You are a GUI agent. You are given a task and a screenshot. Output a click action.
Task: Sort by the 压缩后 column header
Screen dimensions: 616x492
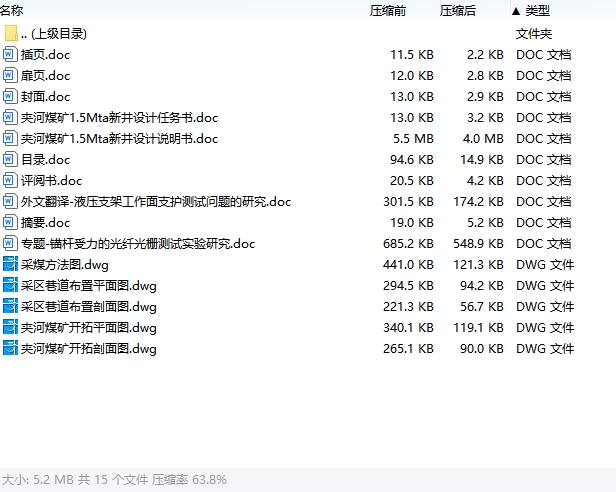pos(458,11)
